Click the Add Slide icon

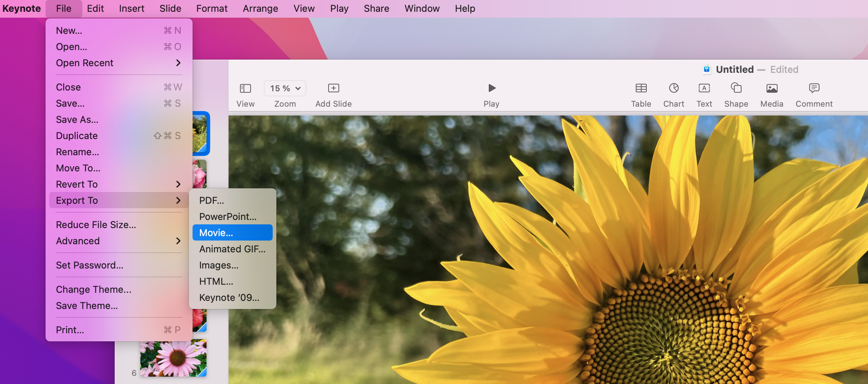click(333, 88)
